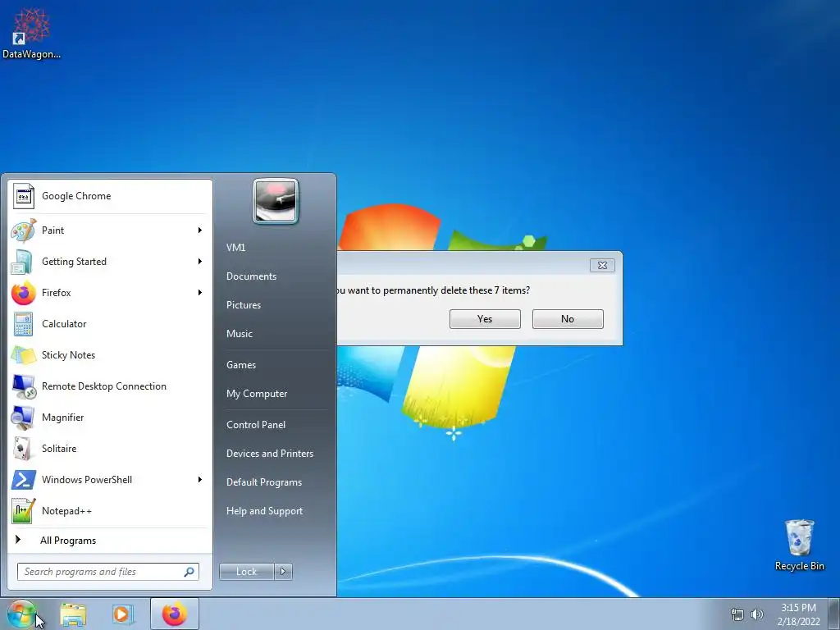The image size is (840, 630).
Task: Expand the Getting Started submenu arrow
Action: coord(200,262)
